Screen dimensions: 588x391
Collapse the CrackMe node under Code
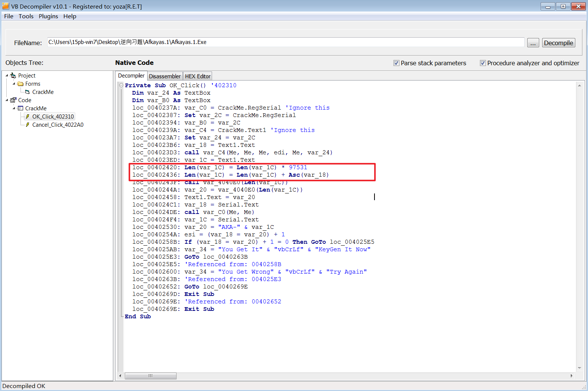pyautogui.click(x=14, y=108)
